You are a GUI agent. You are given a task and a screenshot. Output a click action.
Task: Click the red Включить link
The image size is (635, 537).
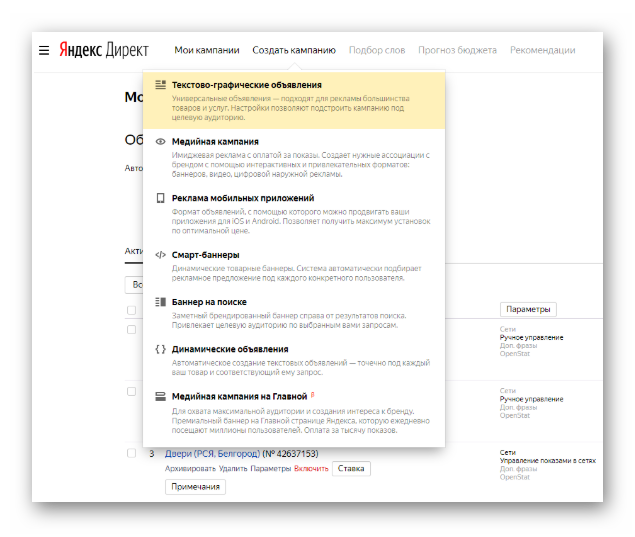pos(311,469)
